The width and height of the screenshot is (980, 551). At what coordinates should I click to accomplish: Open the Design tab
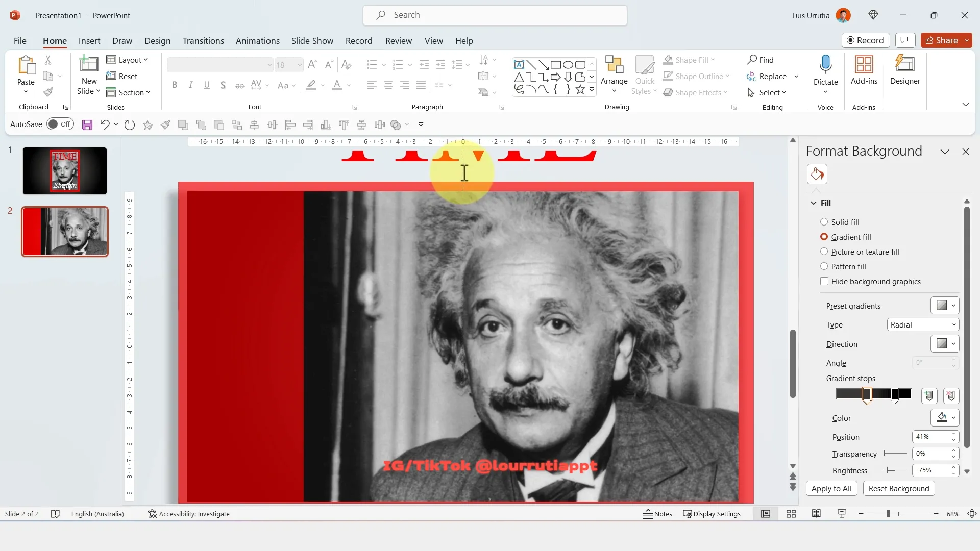[x=157, y=41]
